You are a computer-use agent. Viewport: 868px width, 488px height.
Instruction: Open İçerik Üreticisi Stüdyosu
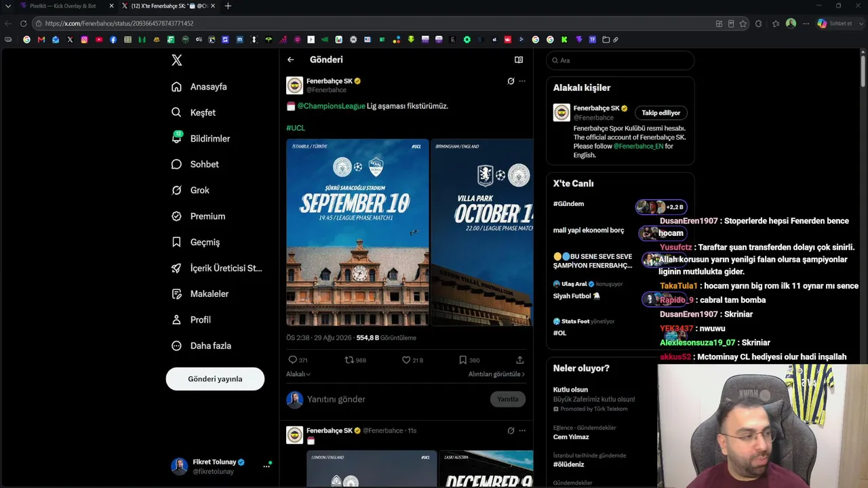tap(216, 268)
